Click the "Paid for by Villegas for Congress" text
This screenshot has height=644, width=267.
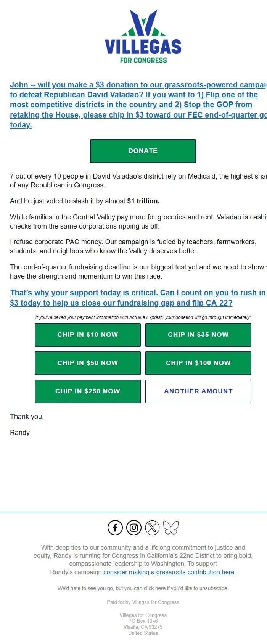(143, 602)
